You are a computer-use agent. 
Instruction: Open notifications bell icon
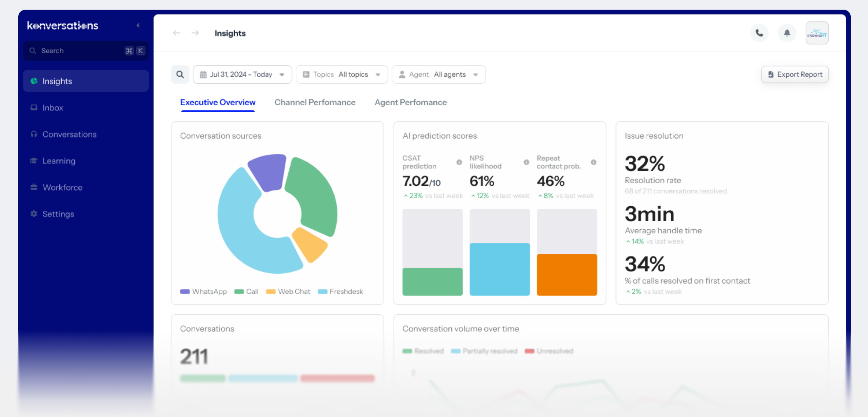[787, 33]
